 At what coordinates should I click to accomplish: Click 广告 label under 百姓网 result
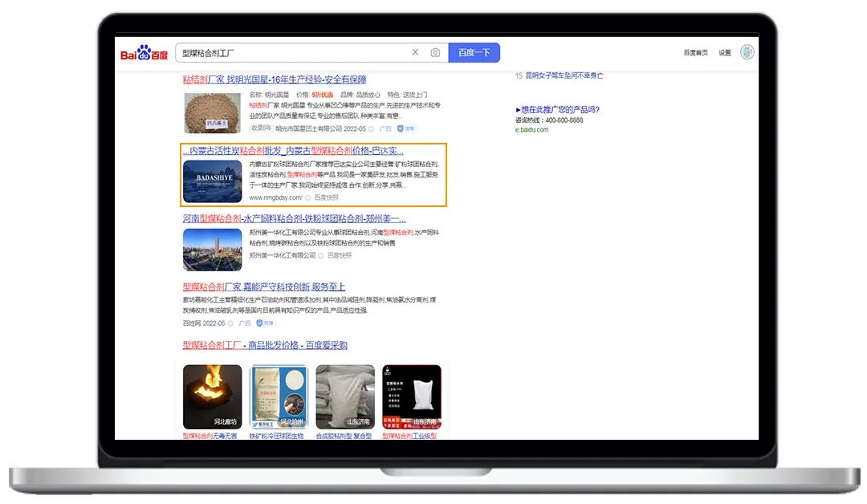[x=245, y=323]
